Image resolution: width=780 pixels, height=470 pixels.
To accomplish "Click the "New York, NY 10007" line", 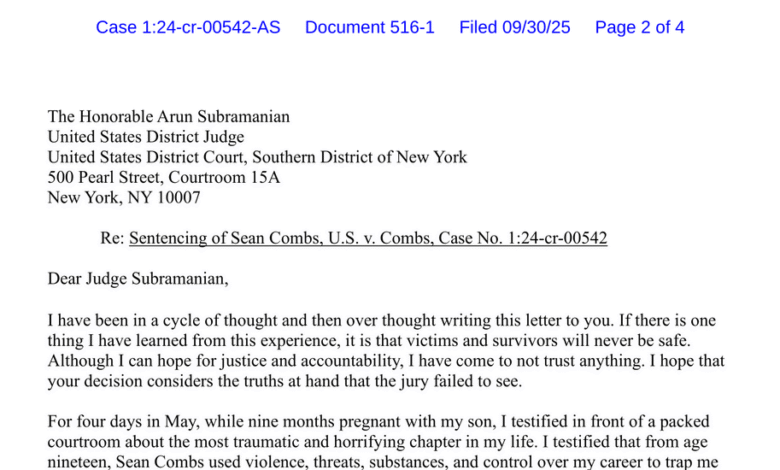I will [x=124, y=198].
